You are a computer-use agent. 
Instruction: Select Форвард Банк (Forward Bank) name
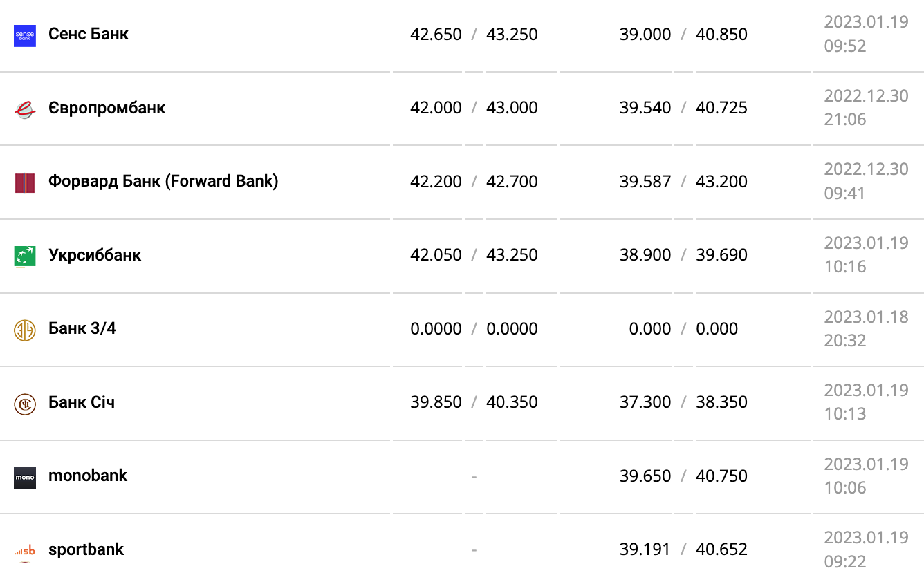click(x=163, y=181)
